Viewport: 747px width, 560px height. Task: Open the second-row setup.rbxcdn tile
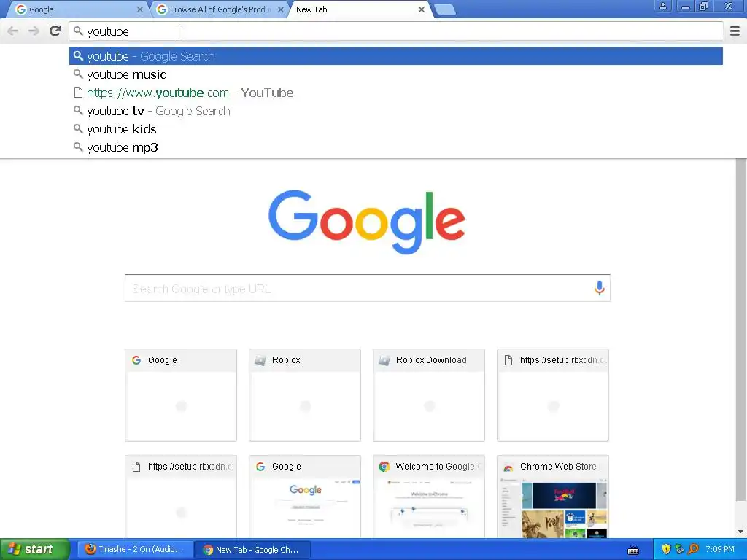[181, 497]
